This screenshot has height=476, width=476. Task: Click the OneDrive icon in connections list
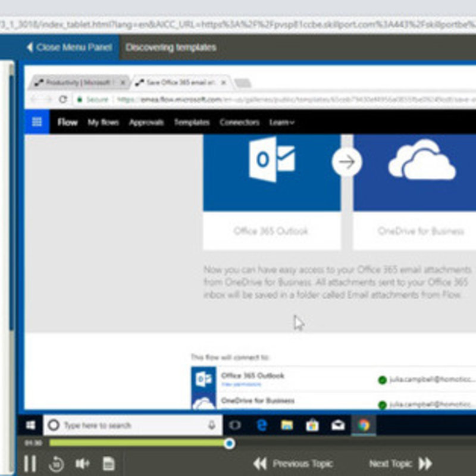(203, 400)
